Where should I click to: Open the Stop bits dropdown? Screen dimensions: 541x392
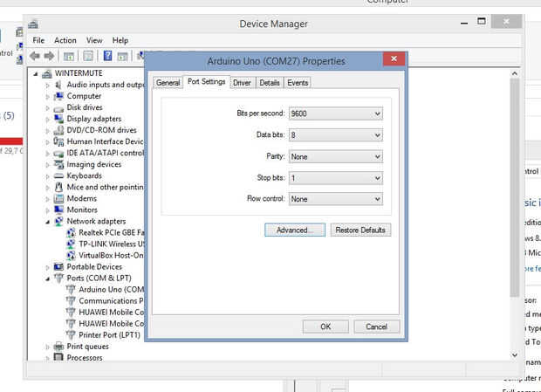point(335,178)
